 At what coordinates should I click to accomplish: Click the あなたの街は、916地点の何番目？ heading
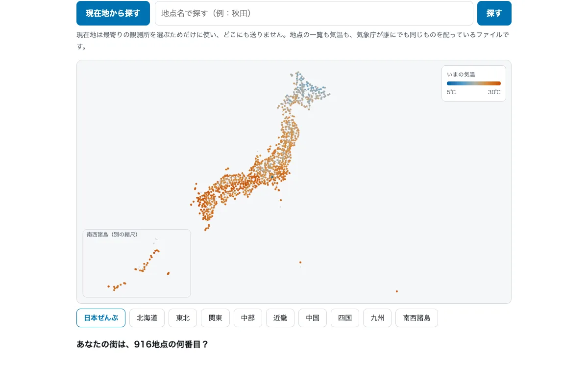[143, 344]
